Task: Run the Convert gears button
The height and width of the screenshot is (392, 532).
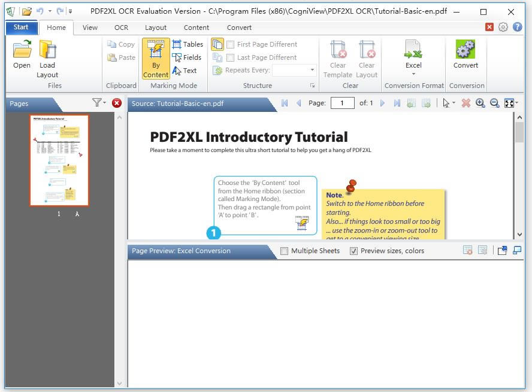Action: click(x=465, y=54)
